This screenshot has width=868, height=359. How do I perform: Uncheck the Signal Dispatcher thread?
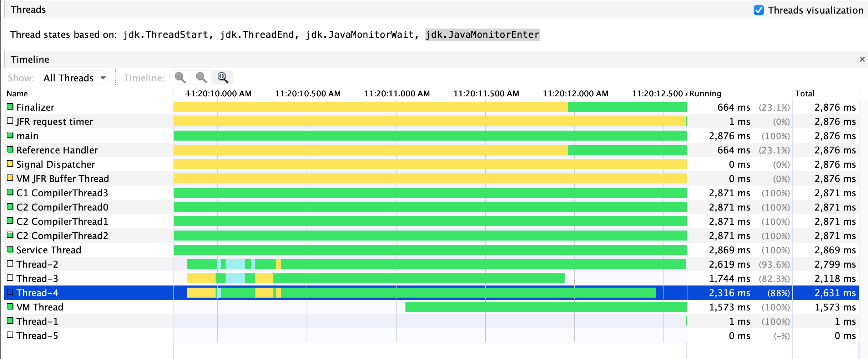[x=10, y=163]
